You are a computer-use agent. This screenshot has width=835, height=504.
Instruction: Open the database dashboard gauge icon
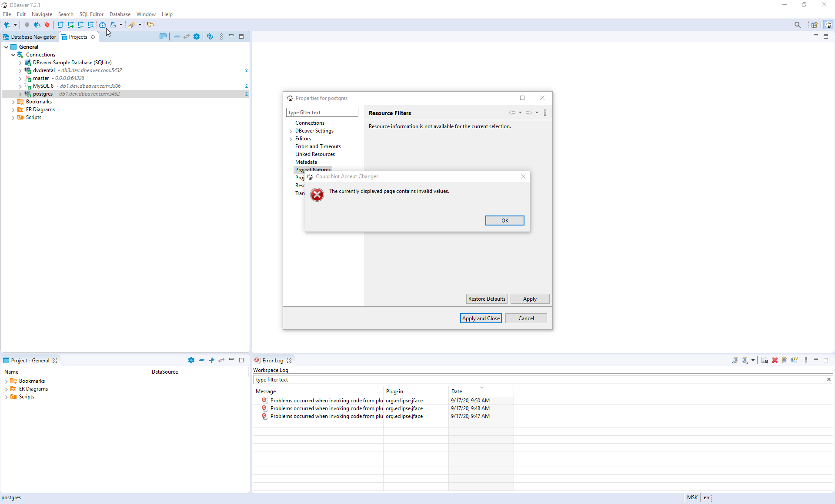103,25
